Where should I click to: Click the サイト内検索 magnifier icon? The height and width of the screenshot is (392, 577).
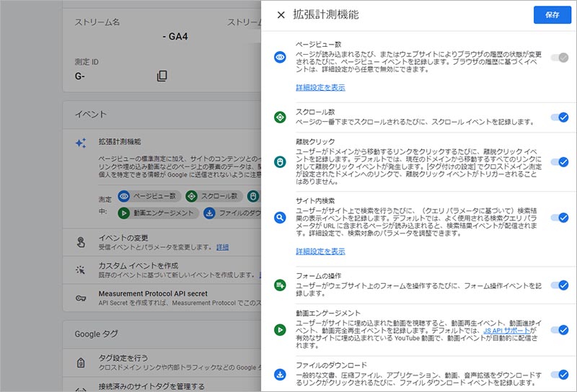[x=280, y=217]
